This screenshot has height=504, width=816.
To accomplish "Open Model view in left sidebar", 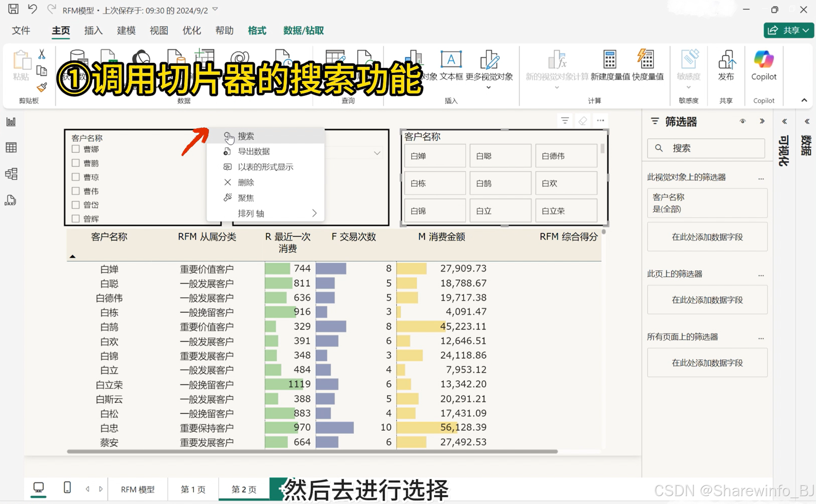I will [11, 174].
